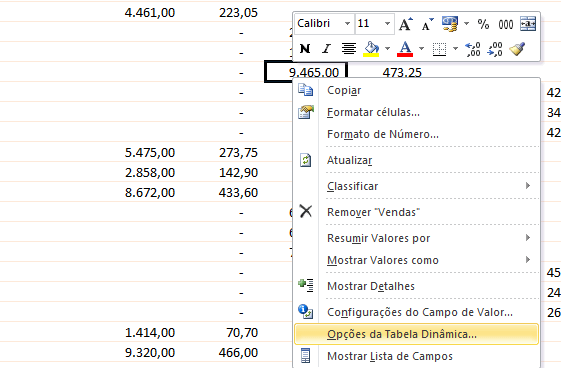561x368 pixels.
Task: Decrease font size in the mini toolbar
Action: pyautogui.click(x=427, y=24)
